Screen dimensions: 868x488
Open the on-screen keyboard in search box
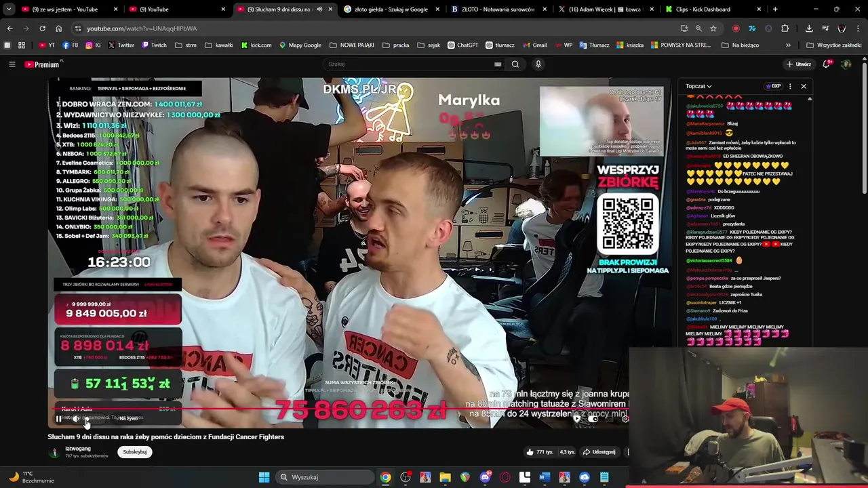pos(498,64)
